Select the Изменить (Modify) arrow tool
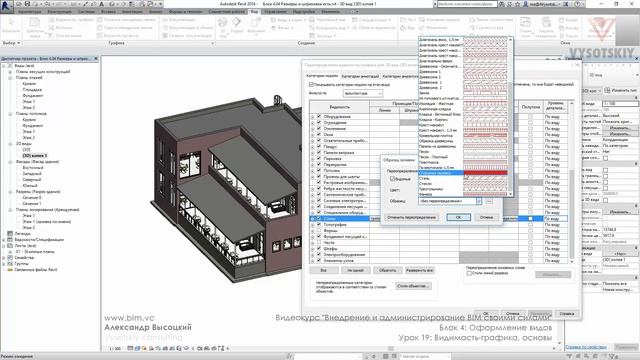The image size is (640, 360). (11, 24)
